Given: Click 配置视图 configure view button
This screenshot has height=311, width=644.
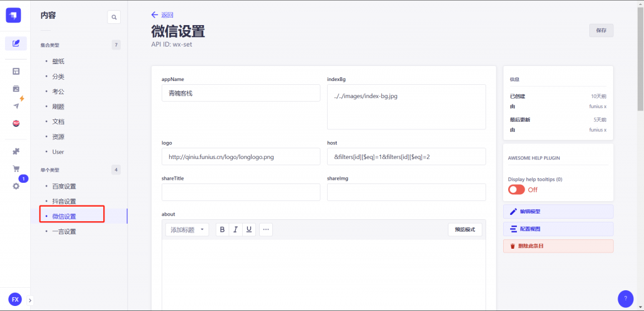Looking at the screenshot, I should [x=558, y=229].
